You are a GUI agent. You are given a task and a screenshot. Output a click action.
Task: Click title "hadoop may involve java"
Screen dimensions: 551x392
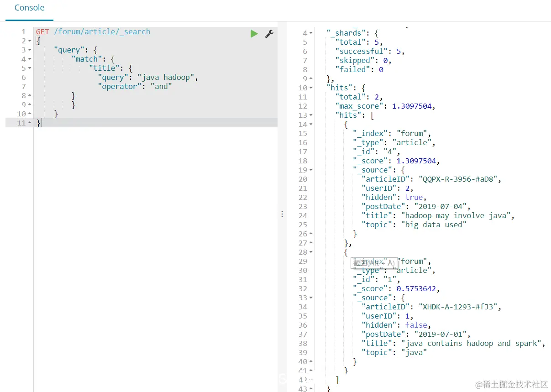pos(457,216)
